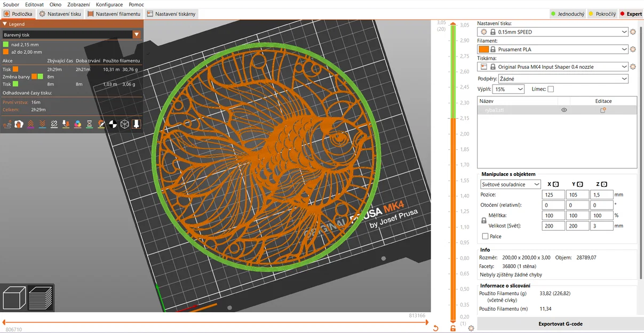Viewport: 644px width, 333px height.
Task: Click right thumb of horizontal moves slider
Action: point(427,322)
